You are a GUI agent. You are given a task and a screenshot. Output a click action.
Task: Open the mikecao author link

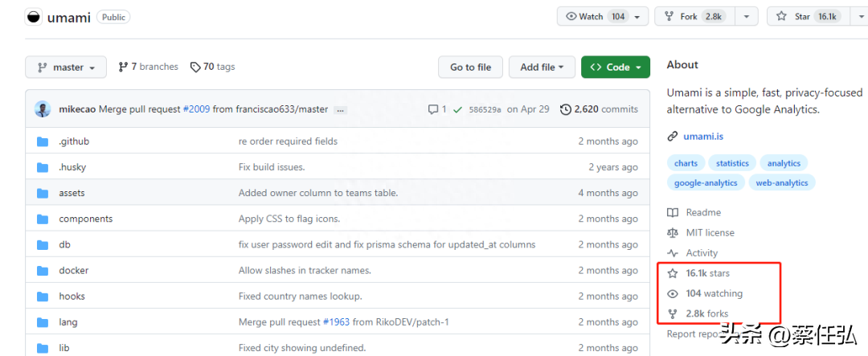coord(77,109)
